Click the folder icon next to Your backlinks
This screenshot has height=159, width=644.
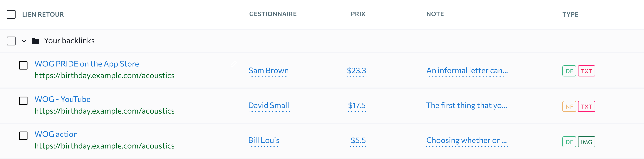36,41
